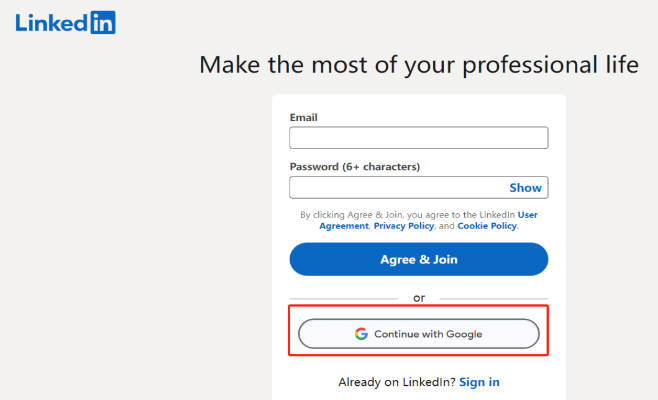The image size is (658, 400).
Task: Open the Privacy Policy link
Action: coord(403,226)
